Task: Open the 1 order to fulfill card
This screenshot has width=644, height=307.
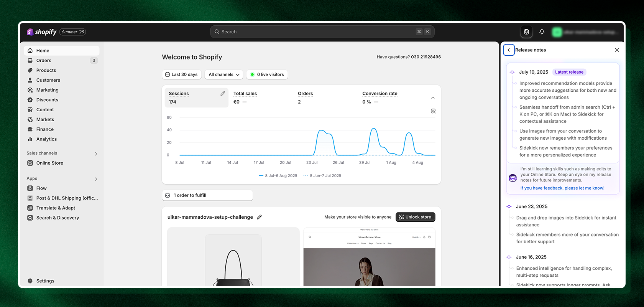Action: coord(207,195)
